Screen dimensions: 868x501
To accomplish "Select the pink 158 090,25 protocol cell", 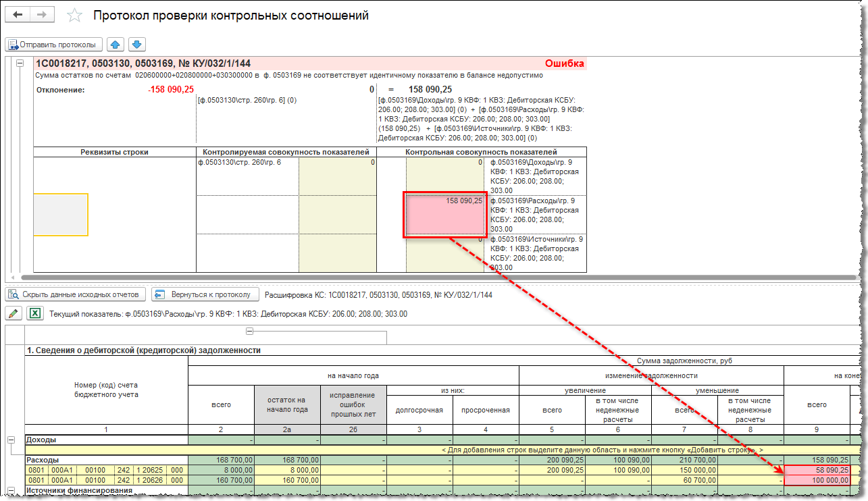I will click(445, 214).
